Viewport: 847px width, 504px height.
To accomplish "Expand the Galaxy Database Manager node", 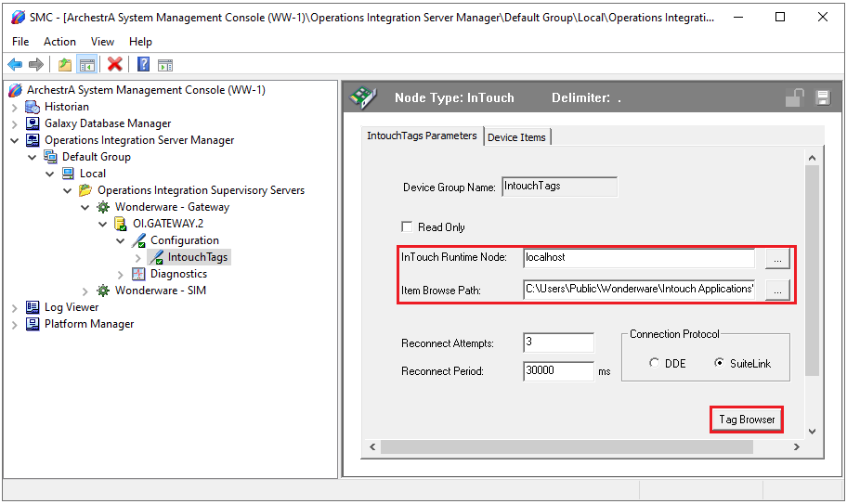I will click(x=15, y=124).
